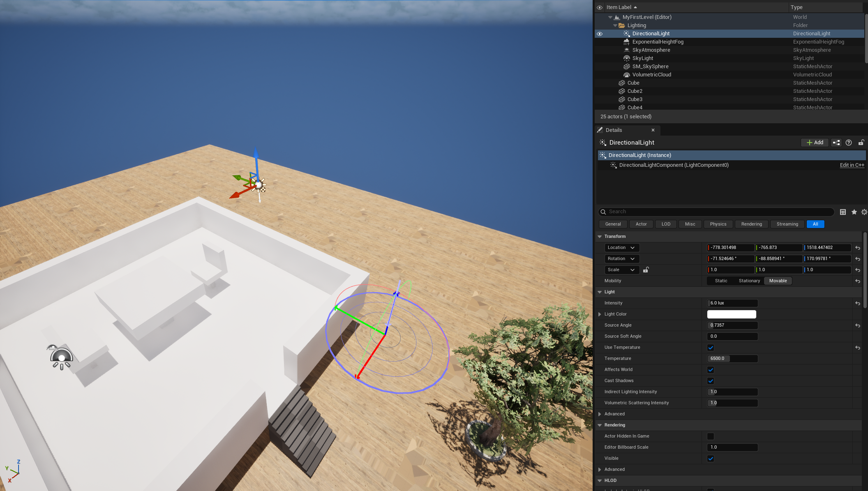The image size is (868, 491).
Task: Click the favorites star icon in Details
Action: click(x=854, y=212)
